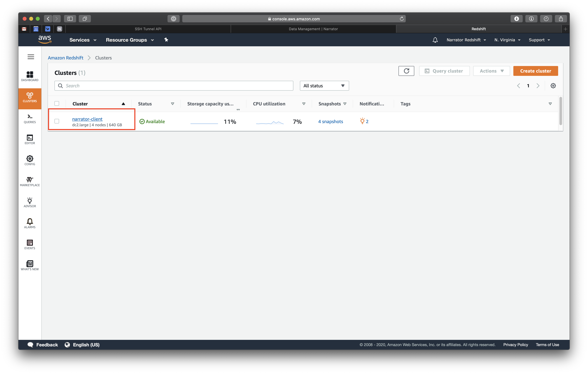This screenshot has width=588, height=374.
Task: Open the Dashboard sidebar icon
Action: coord(30,76)
